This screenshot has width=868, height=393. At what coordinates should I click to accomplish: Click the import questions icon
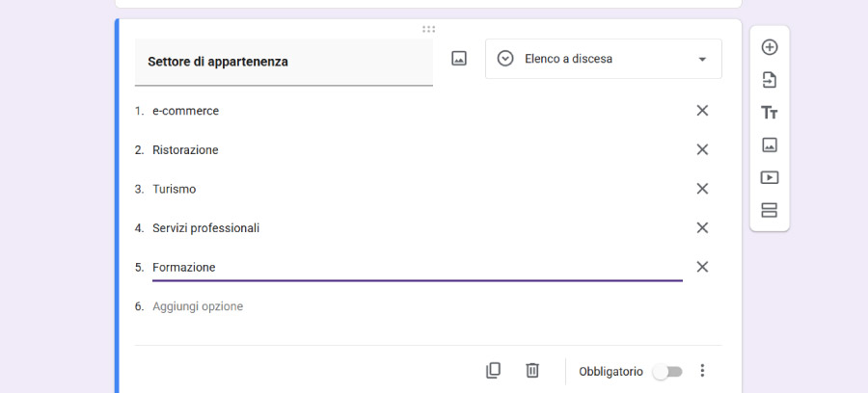point(770,80)
